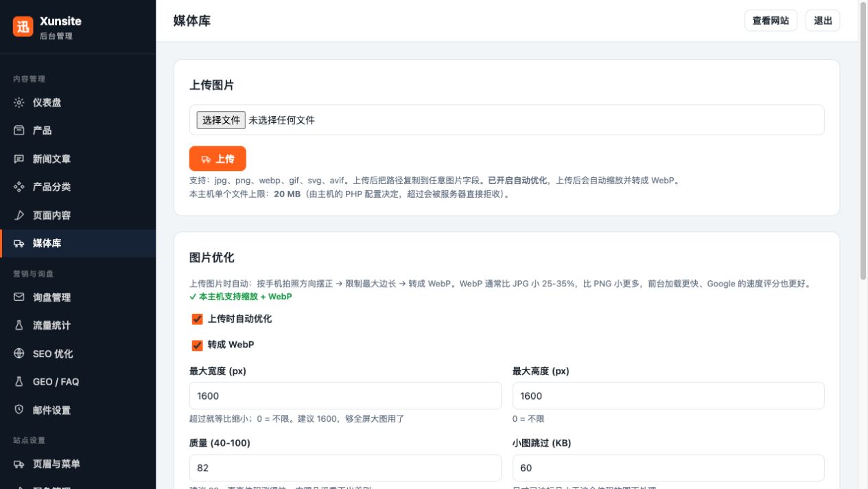
Task: Open 询盘管理 menu item
Action: tap(78, 297)
